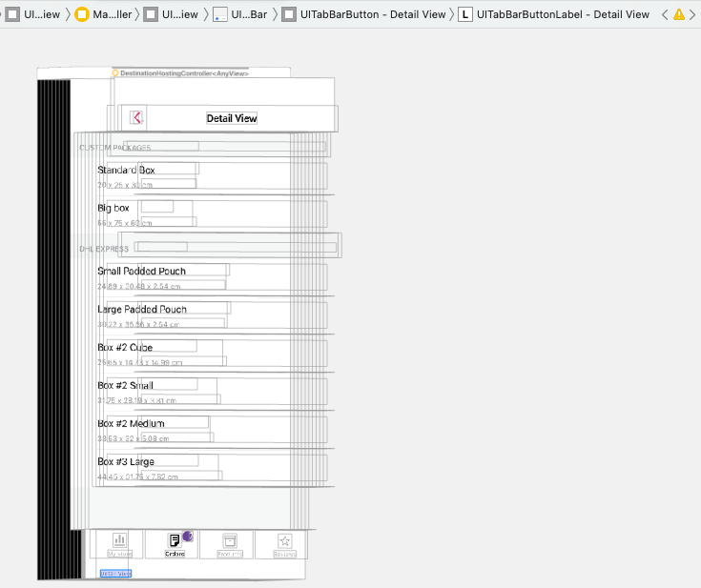Click the L label icon in jump bar
This screenshot has width=701, height=588.
coord(465,14)
